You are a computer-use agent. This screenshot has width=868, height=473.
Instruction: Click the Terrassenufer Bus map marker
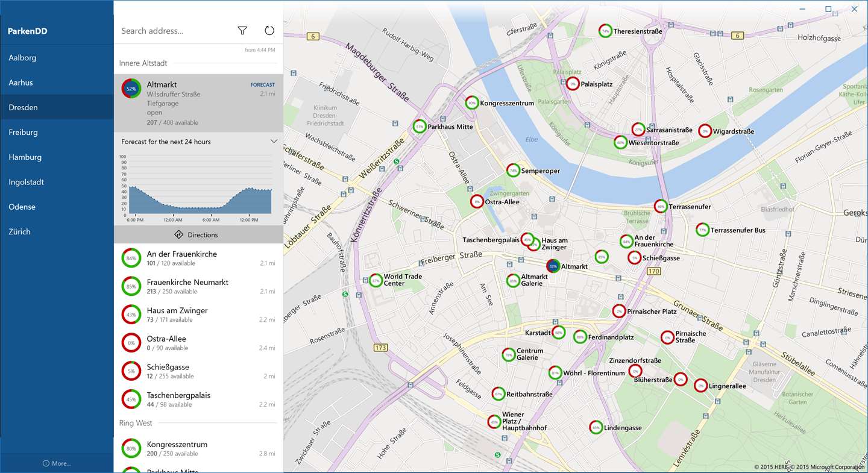[x=702, y=230]
